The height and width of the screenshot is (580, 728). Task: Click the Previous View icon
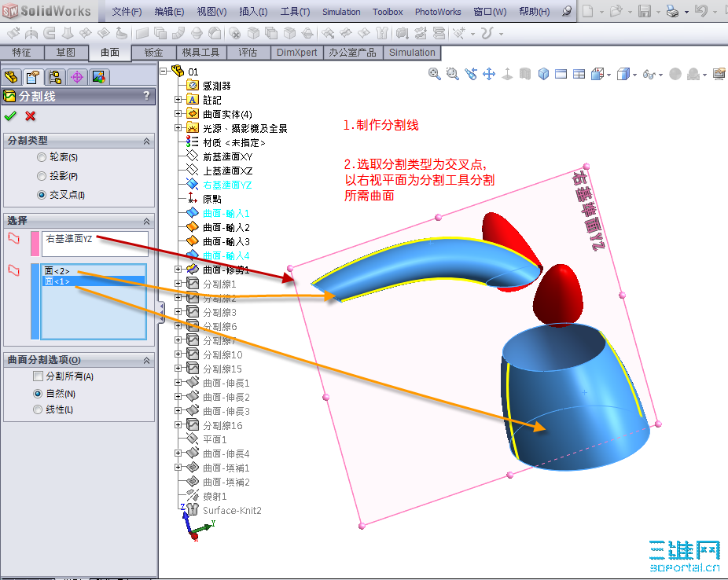coord(471,74)
